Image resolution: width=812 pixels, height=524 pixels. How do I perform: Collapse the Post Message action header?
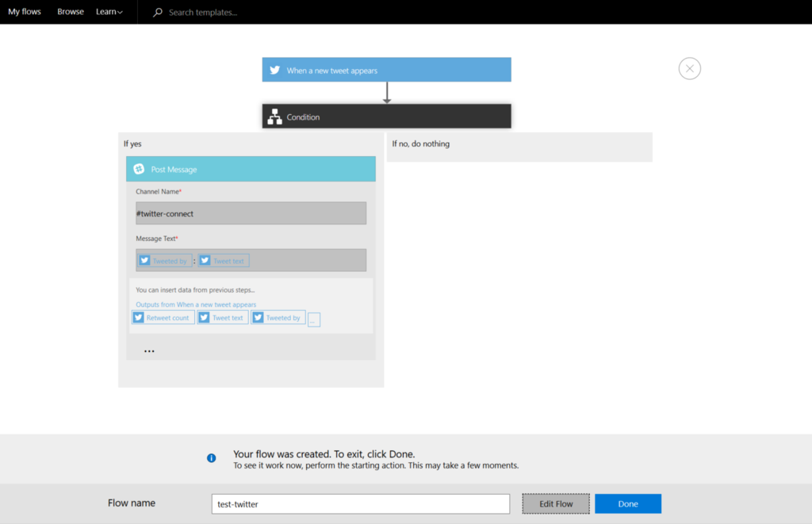pos(251,169)
